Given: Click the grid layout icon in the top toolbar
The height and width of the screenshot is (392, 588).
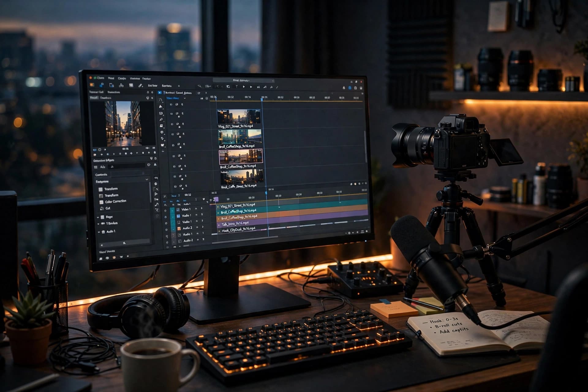Looking at the screenshot, I should click(x=131, y=85).
